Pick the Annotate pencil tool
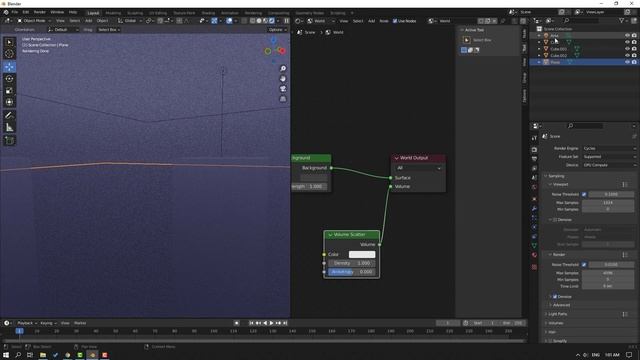 9,116
